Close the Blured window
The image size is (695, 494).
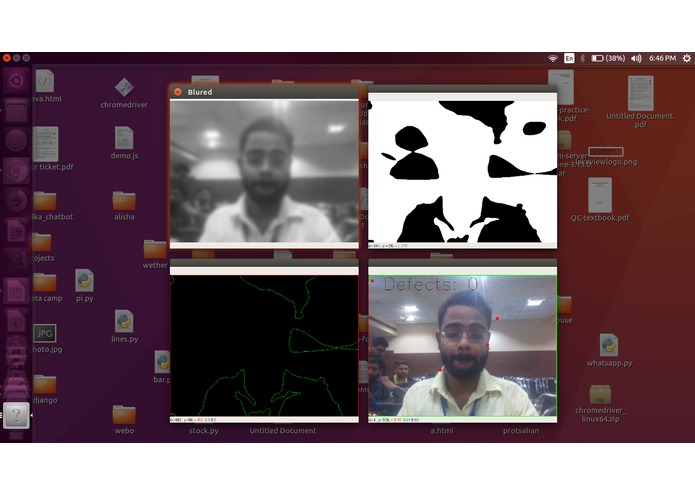pos(178,92)
